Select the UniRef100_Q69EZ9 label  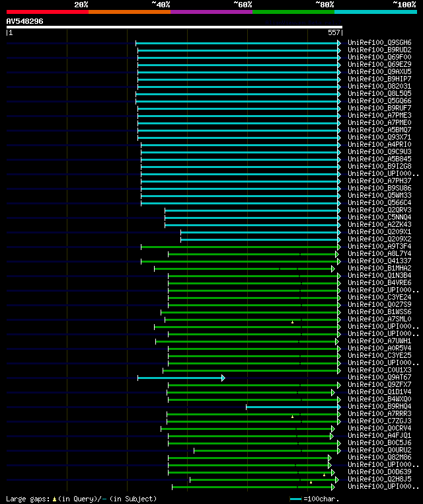click(379, 64)
